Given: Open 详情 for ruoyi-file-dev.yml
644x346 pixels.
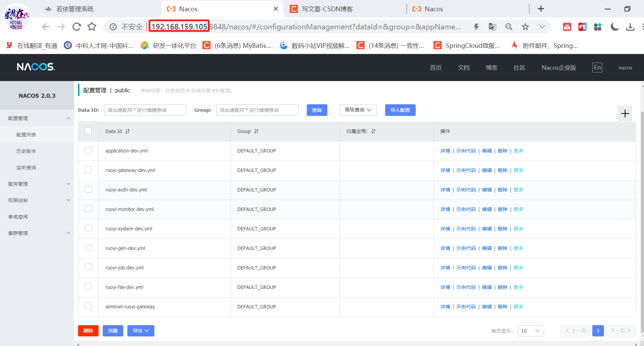Looking at the screenshot, I should [x=445, y=287].
